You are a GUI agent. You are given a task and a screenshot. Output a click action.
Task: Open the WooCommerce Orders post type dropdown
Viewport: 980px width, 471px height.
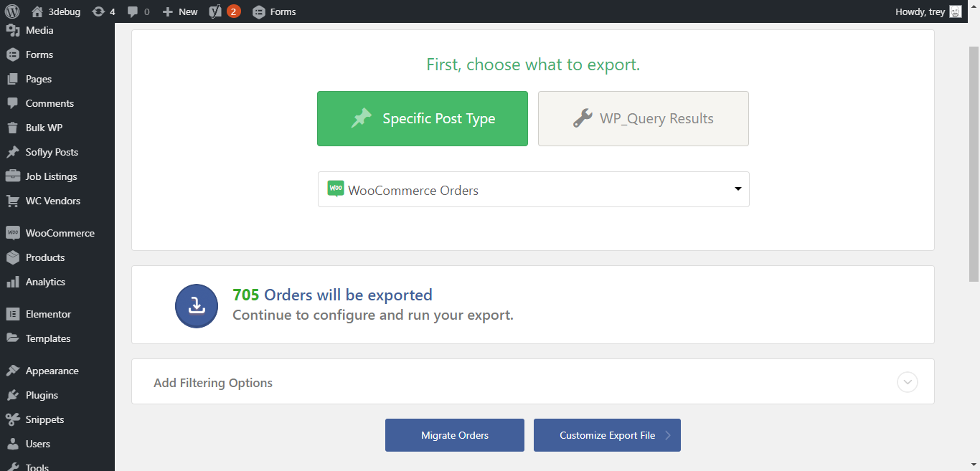pos(534,189)
